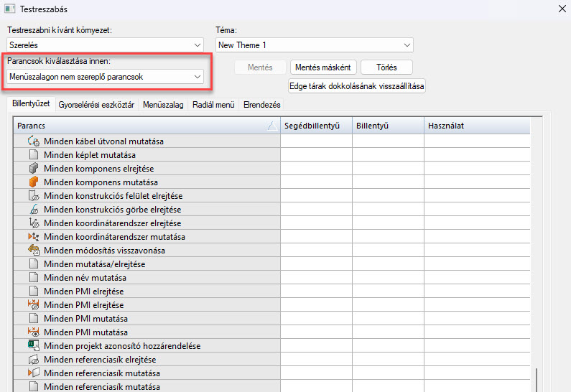Click Edge tárak dokkolásának visszaállítása button
This screenshot has width=571, height=392.
coord(357,86)
